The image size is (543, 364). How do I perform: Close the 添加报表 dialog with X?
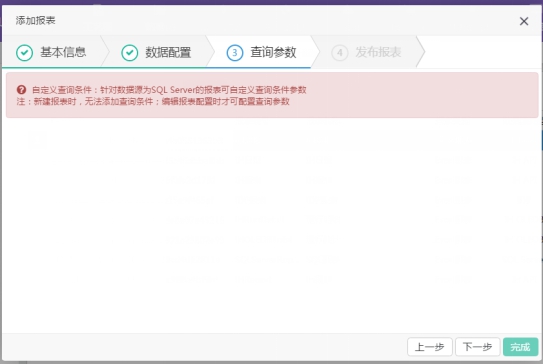point(524,21)
